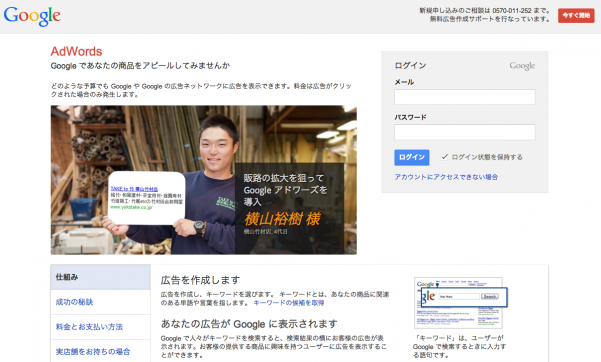Click the small Google logo in login box
Image resolution: width=601 pixels, height=362 pixels.
(x=522, y=66)
